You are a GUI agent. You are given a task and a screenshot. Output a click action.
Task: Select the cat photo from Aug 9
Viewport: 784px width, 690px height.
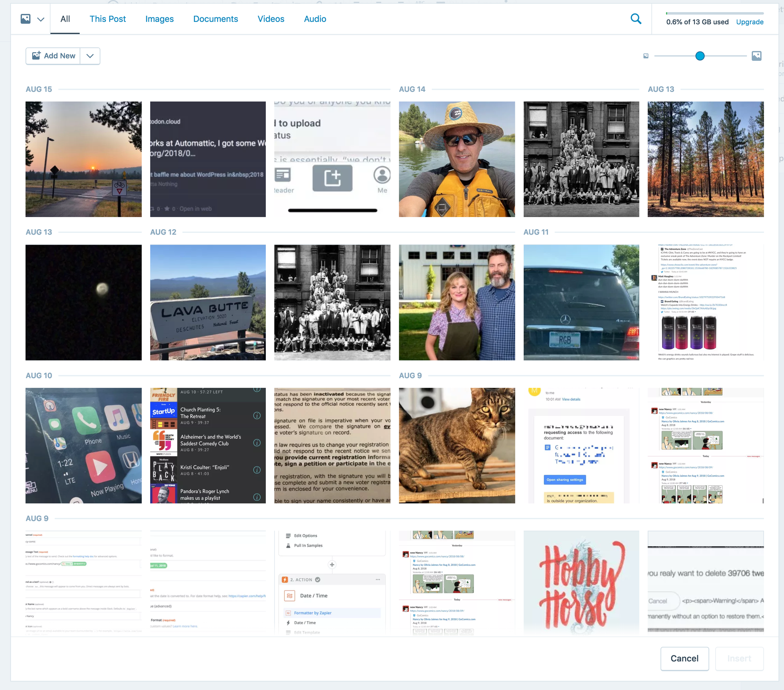pos(457,446)
